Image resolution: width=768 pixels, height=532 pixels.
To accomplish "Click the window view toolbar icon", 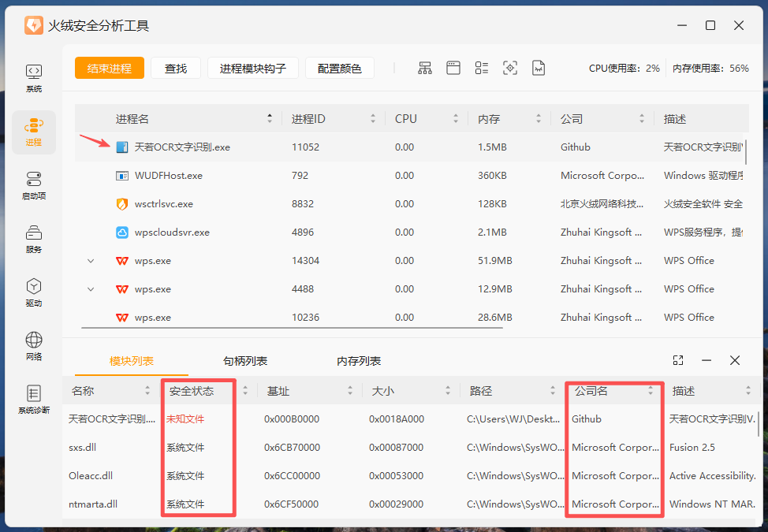I will (x=453, y=68).
